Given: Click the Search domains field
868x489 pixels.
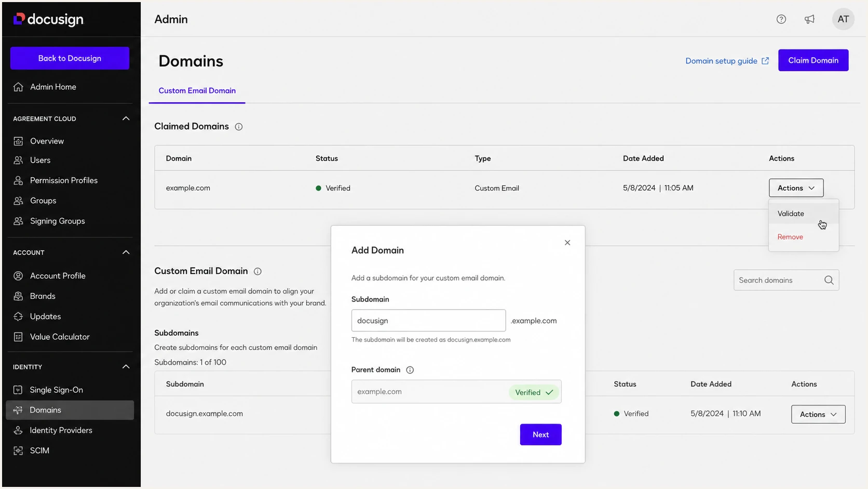Looking at the screenshot, I should coord(786,280).
